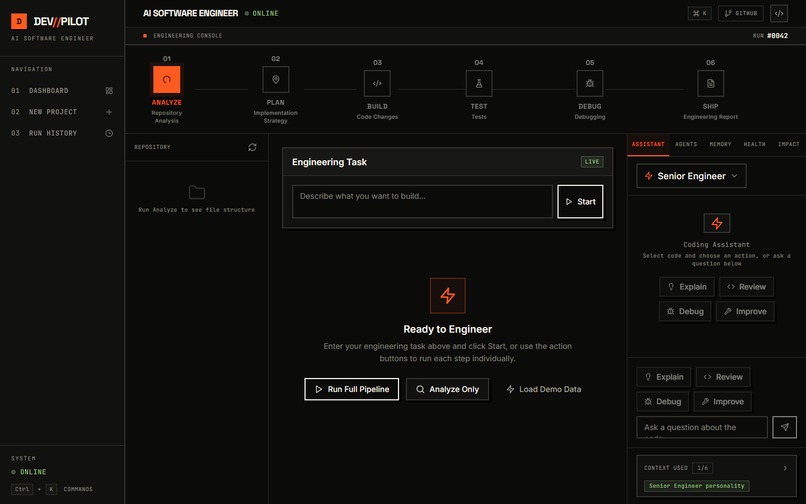Switch to the Memory tab
The width and height of the screenshot is (806, 504).
[x=720, y=145]
